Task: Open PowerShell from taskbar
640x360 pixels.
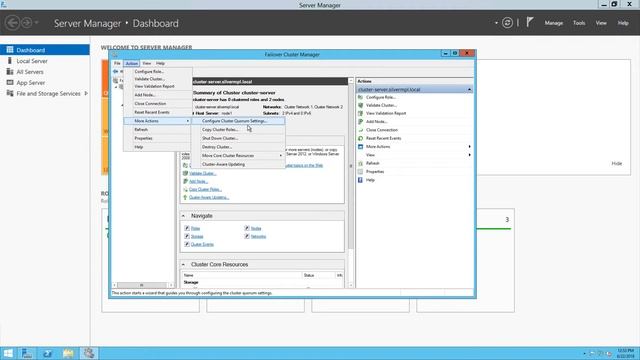Action: click(47, 353)
